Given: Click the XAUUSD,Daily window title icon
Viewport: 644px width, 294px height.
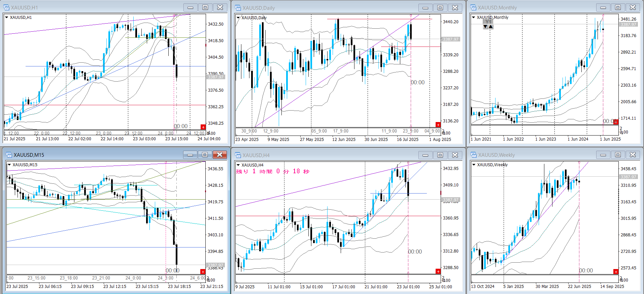Looking at the screenshot, I should click(x=238, y=8).
